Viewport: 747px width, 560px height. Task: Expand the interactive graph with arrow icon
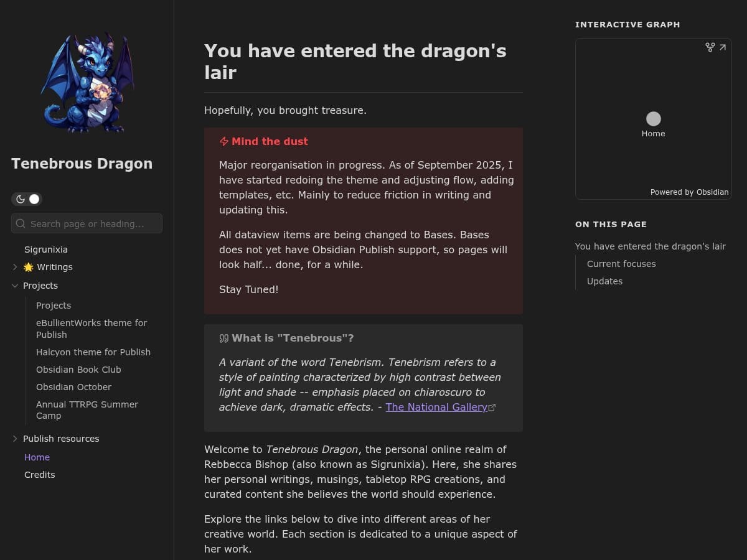pyautogui.click(x=723, y=47)
